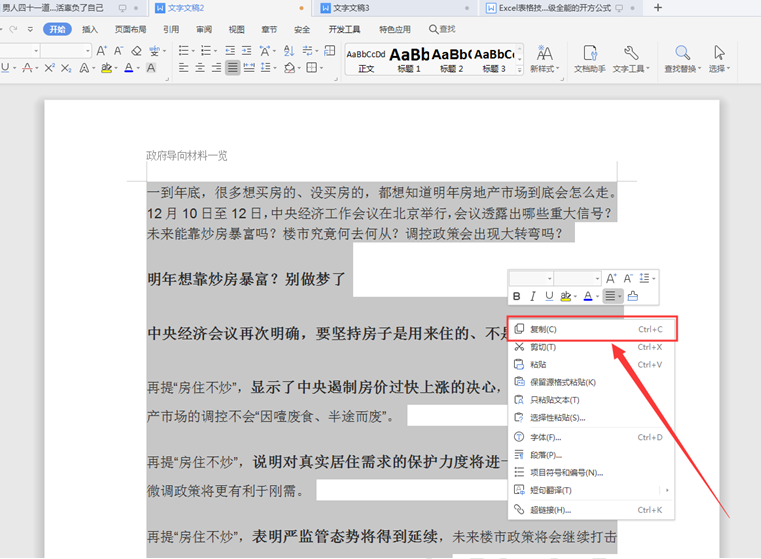Apply ribbon blue font color A

tap(129, 68)
